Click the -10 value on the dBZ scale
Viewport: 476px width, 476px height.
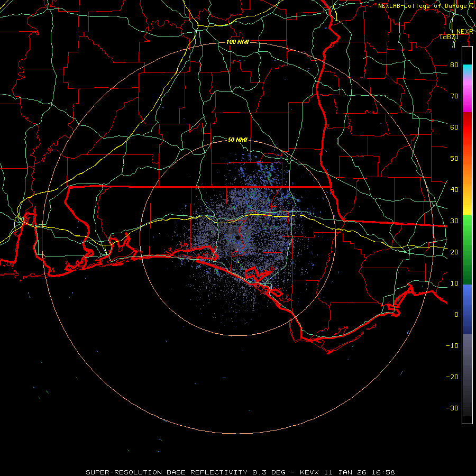point(452,345)
